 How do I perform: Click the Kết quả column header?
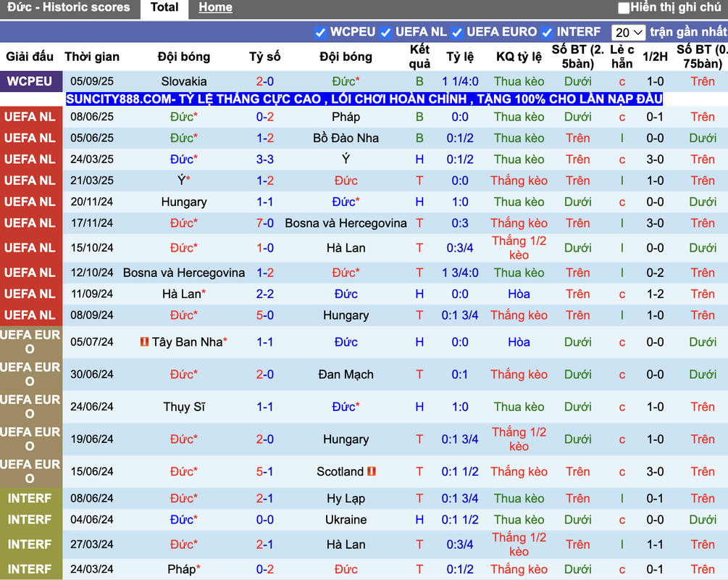(419, 57)
